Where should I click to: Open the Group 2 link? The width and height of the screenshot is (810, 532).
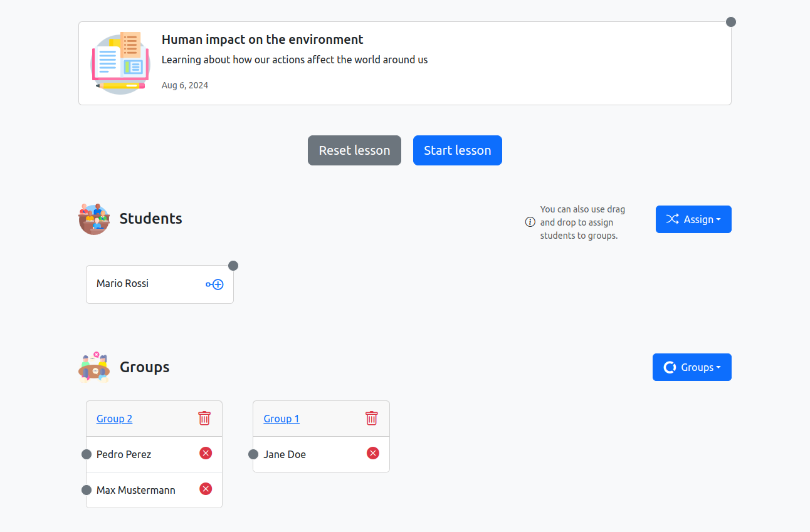click(114, 419)
